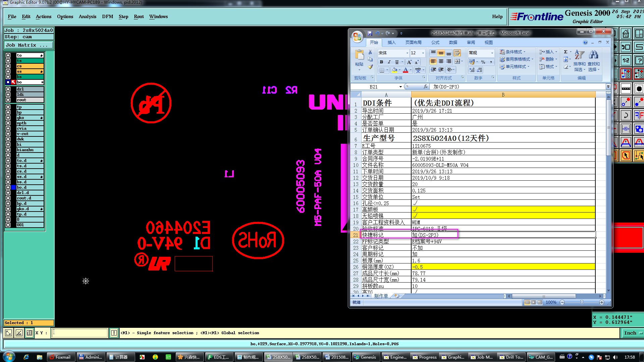Viewport: 644px width, 362px height.
Task: Open the DFM menu
Action: point(107,16)
